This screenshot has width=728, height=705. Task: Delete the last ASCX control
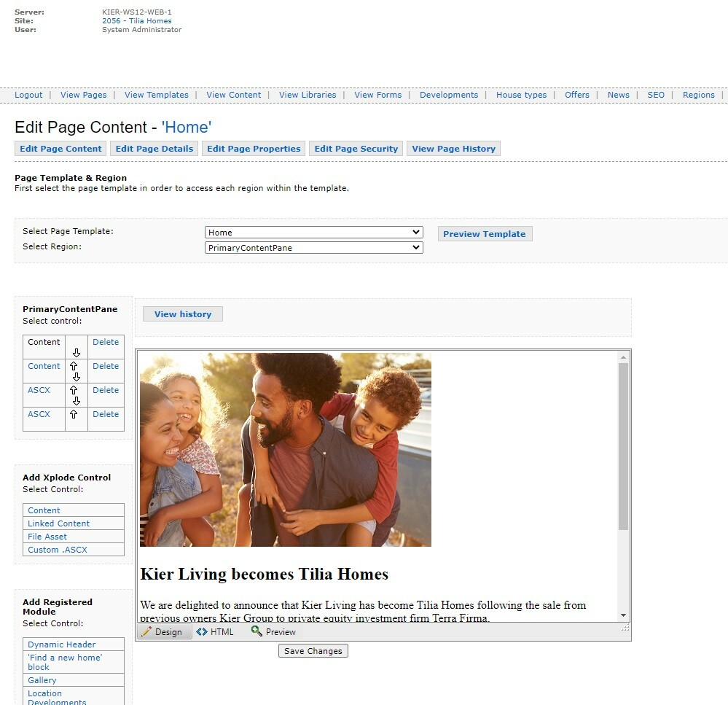106,414
